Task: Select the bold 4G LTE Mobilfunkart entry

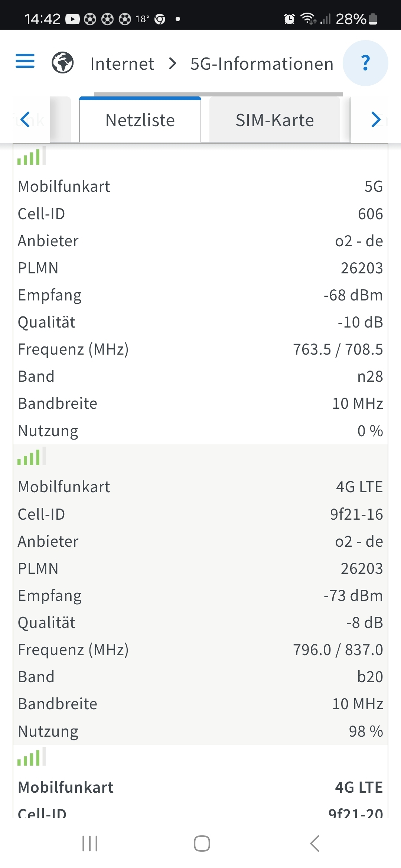Action: click(200, 787)
